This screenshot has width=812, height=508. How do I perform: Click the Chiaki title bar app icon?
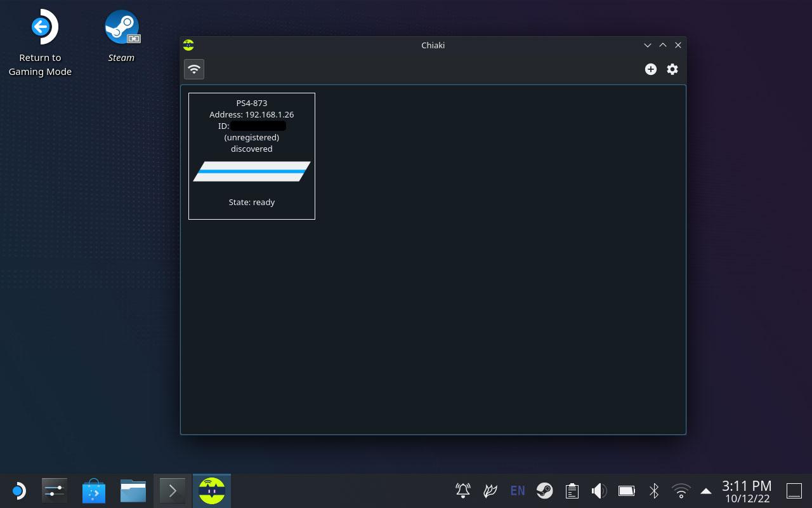coord(188,45)
